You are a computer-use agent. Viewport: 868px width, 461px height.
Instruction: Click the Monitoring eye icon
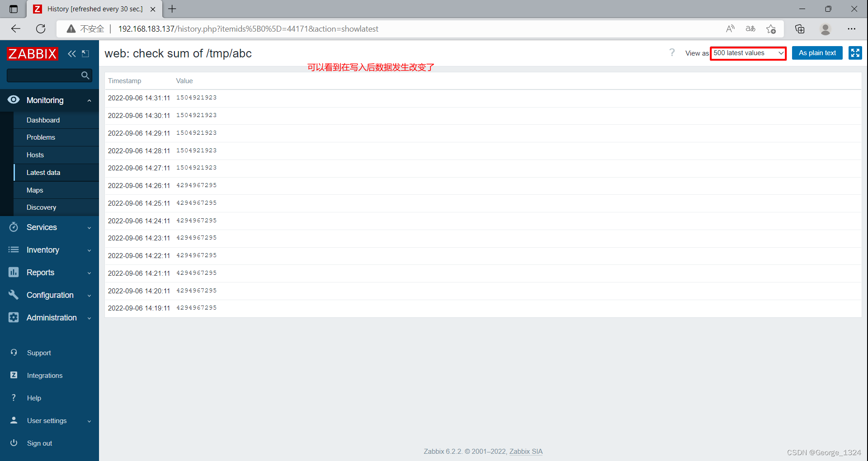pos(14,100)
